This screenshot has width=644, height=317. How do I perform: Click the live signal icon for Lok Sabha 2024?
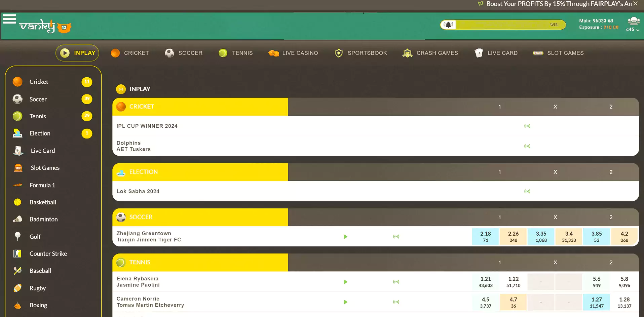tap(527, 191)
